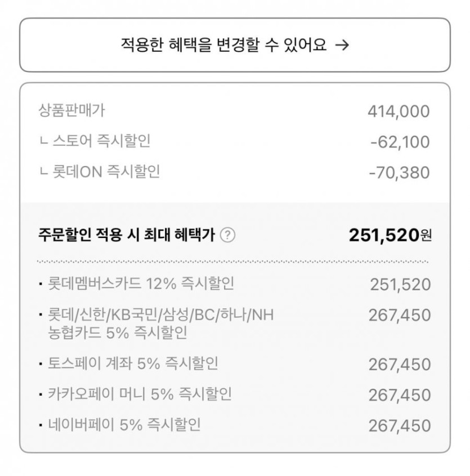Click the '주문할인 적용 시 최대 혜택가' heading
Screen dimensions: 470x476
[x=127, y=235]
